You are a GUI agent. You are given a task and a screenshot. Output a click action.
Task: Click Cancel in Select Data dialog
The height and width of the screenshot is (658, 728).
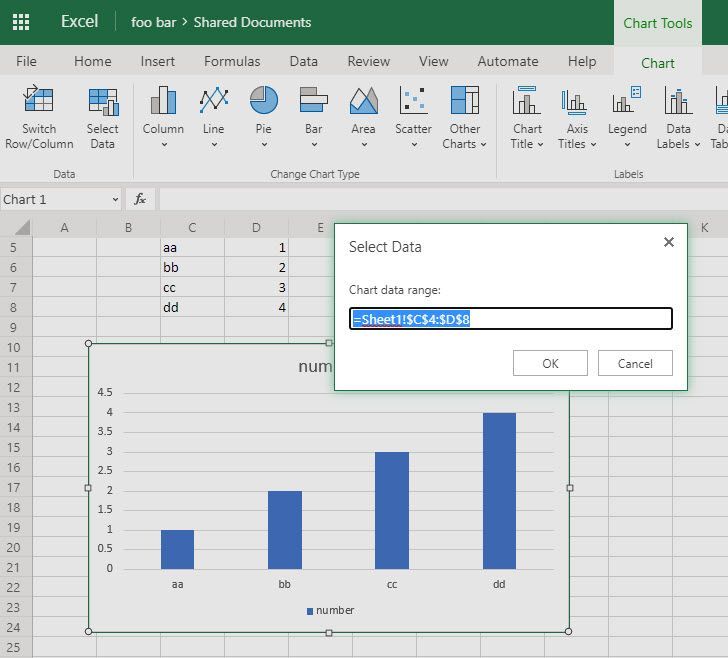635,363
